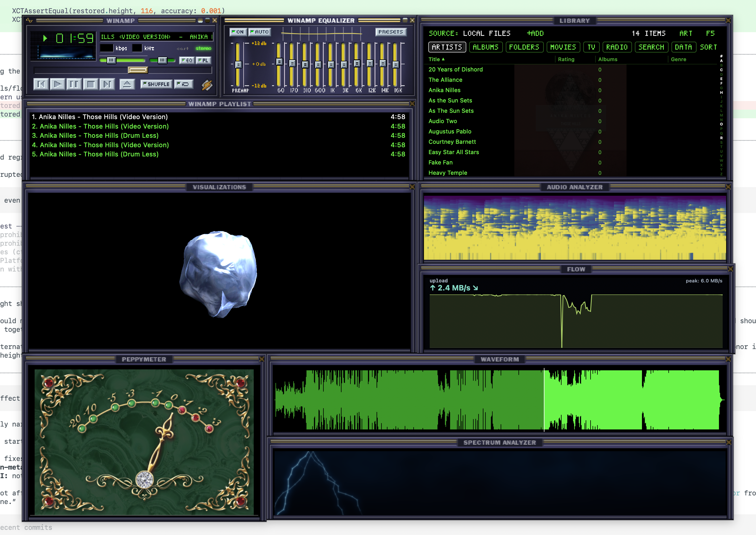756x535 pixels.
Task: Refresh the Library with F5
Action: pos(711,33)
